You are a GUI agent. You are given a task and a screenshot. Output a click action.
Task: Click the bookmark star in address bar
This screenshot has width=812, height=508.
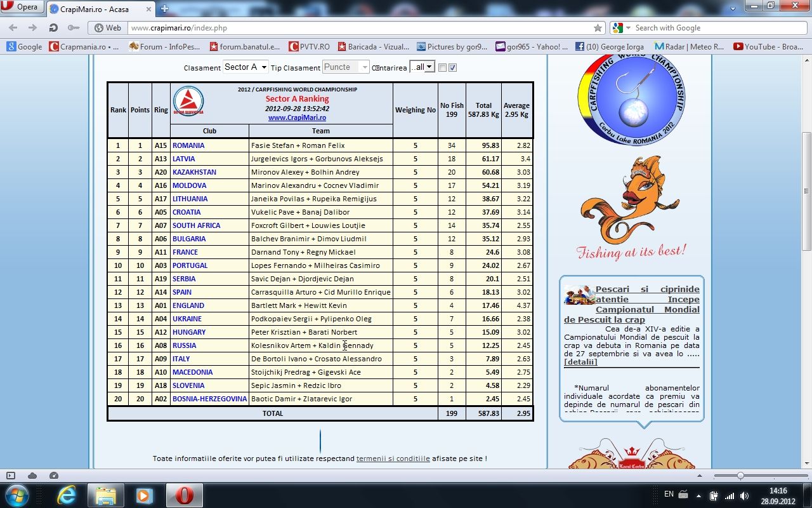pyautogui.click(x=598, y=28)
